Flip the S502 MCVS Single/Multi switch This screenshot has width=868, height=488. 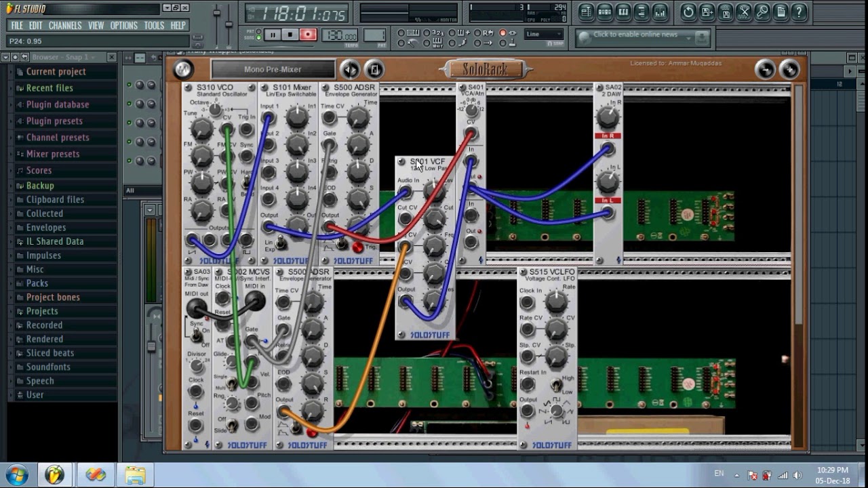point(231,383)
